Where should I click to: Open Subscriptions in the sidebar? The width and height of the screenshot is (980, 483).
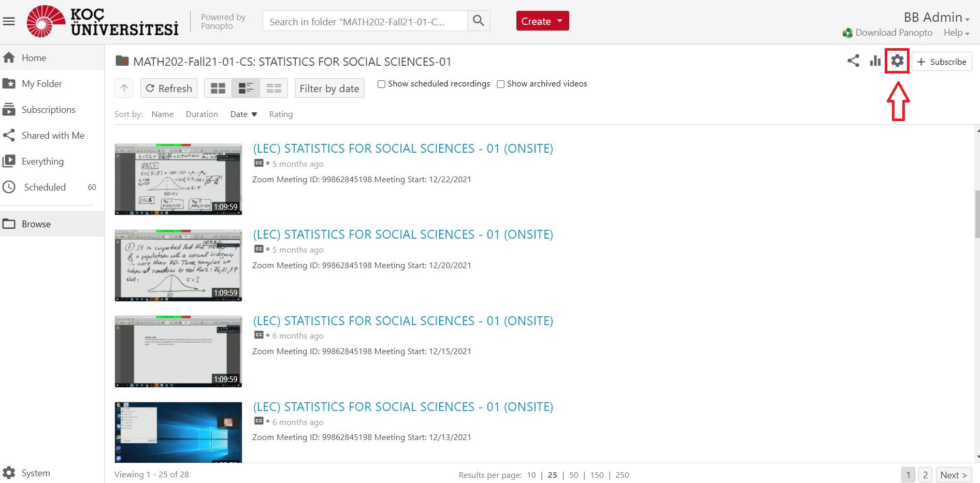(48, 110)
